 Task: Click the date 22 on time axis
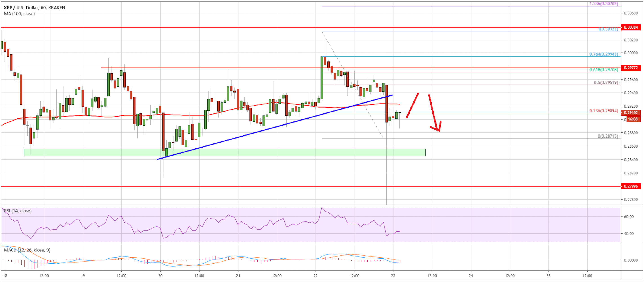coord(315,276)
